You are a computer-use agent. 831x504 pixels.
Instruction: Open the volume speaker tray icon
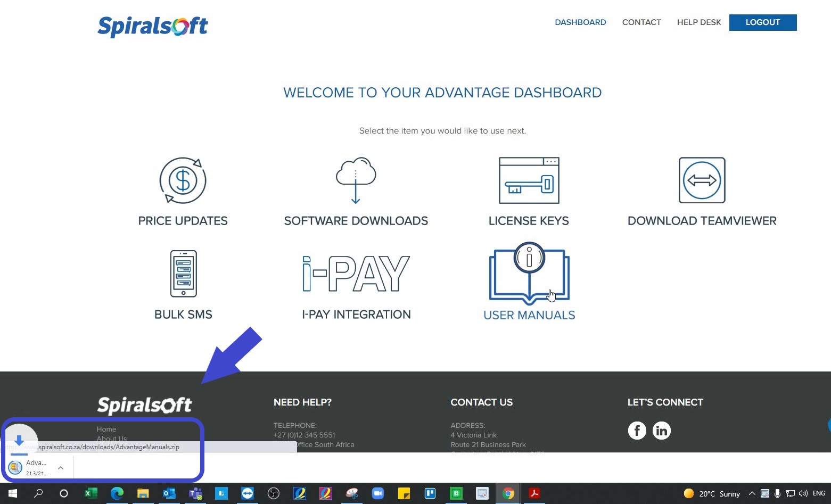coord(803,493)
